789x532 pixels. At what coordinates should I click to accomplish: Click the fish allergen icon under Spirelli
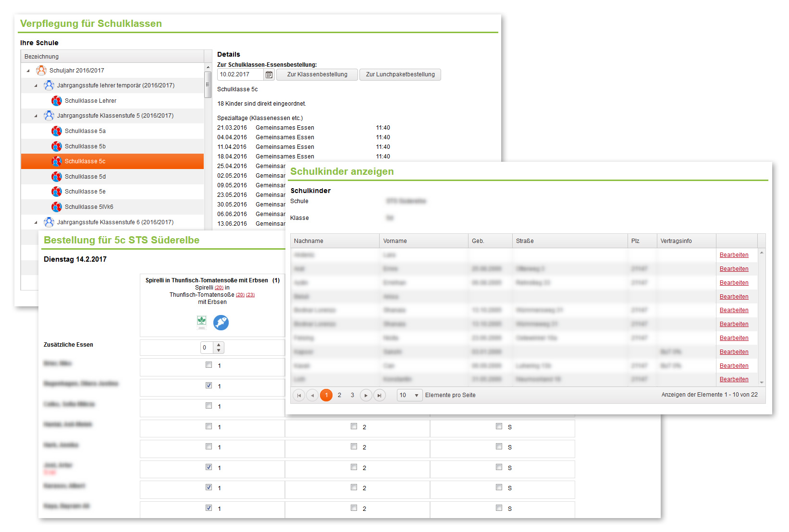221,322
